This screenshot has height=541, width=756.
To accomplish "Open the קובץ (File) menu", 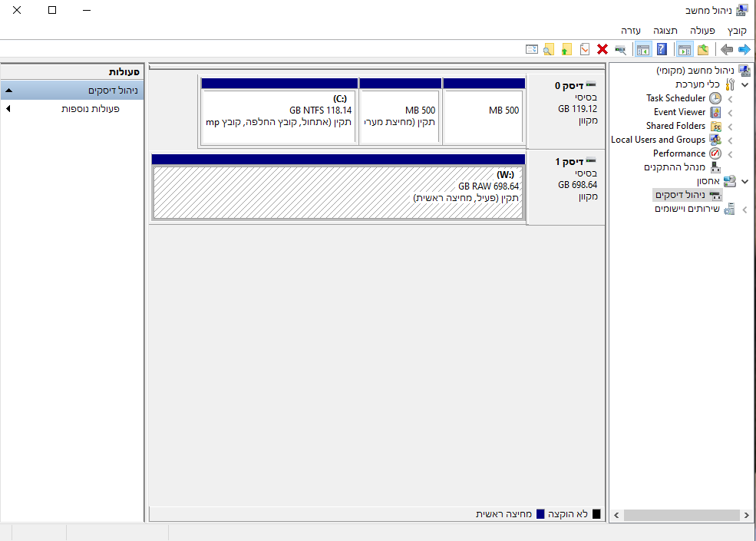I will tap(737, 31).
